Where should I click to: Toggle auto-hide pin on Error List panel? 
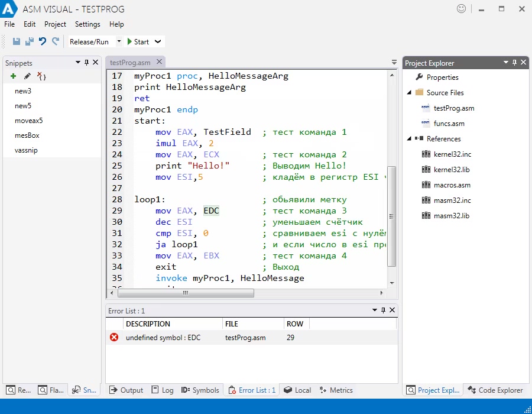tap(384, 310)
